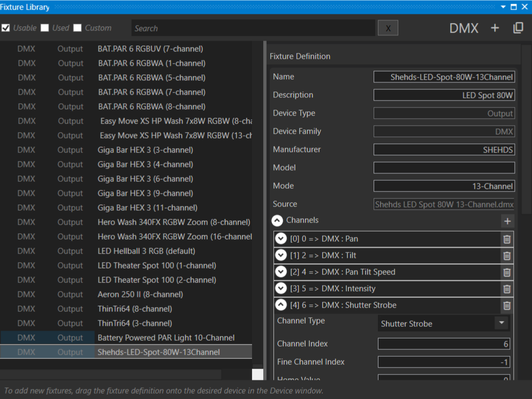The height and width of the screenshot is (399, 532).
Task: Select LED Theater Spot 100 (2-channel)
Action: [126, 280]
